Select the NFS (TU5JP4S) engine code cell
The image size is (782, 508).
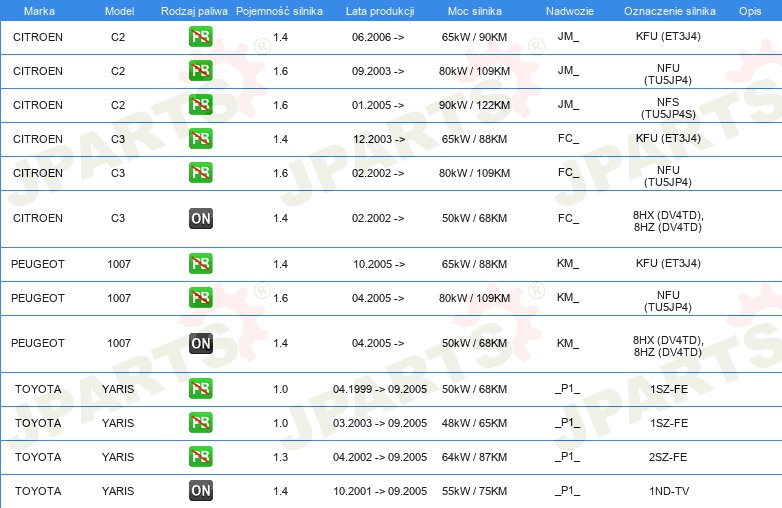(x=668, y=108)
